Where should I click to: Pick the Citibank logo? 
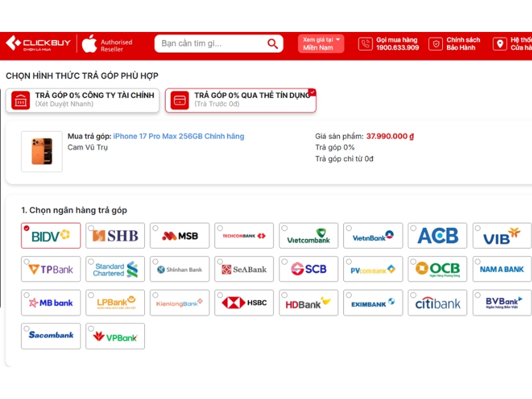coord(438,303)
